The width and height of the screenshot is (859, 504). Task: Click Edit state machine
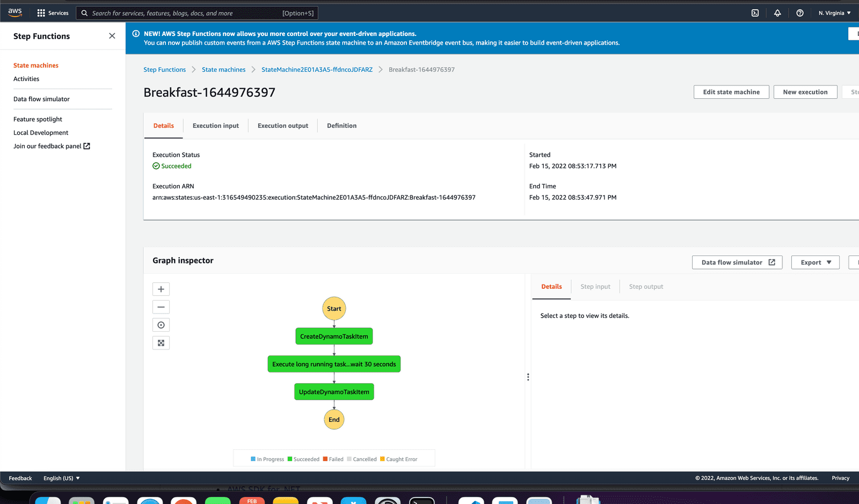(x=731, y=92)
